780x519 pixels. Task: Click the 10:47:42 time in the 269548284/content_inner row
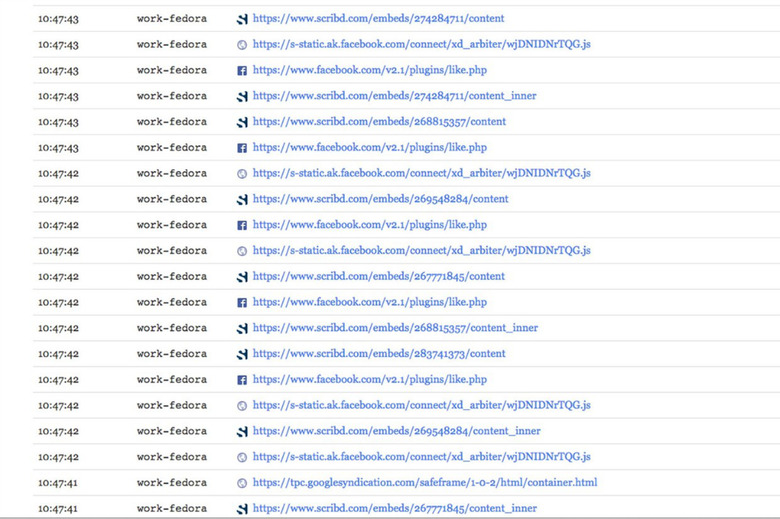(58, 432)
